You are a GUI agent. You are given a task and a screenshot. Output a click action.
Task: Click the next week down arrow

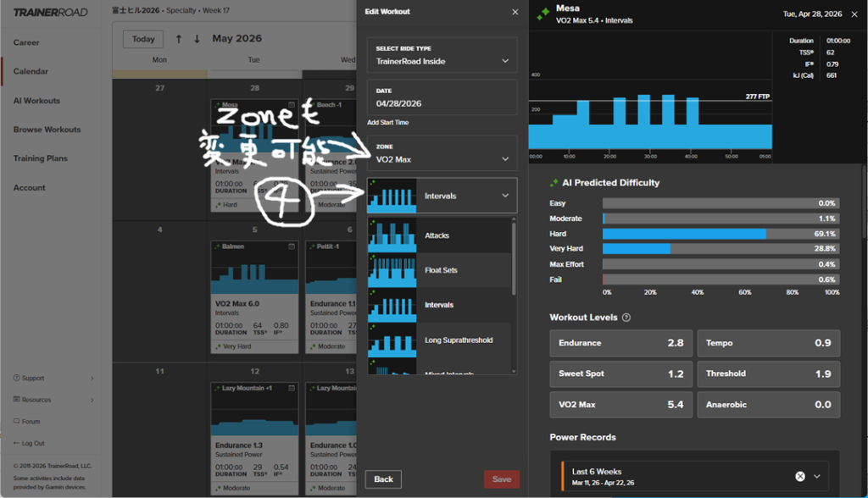click(x=197, y=39)
